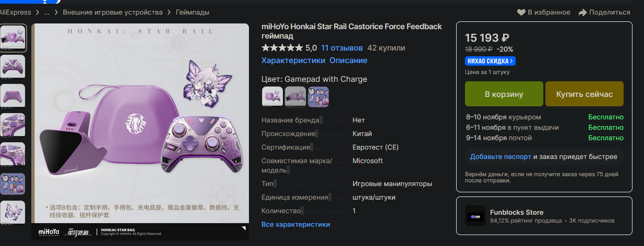Screen dimensions: 644x246
Task: Click the heart icon for В избранное
Action: coord(521,12)
